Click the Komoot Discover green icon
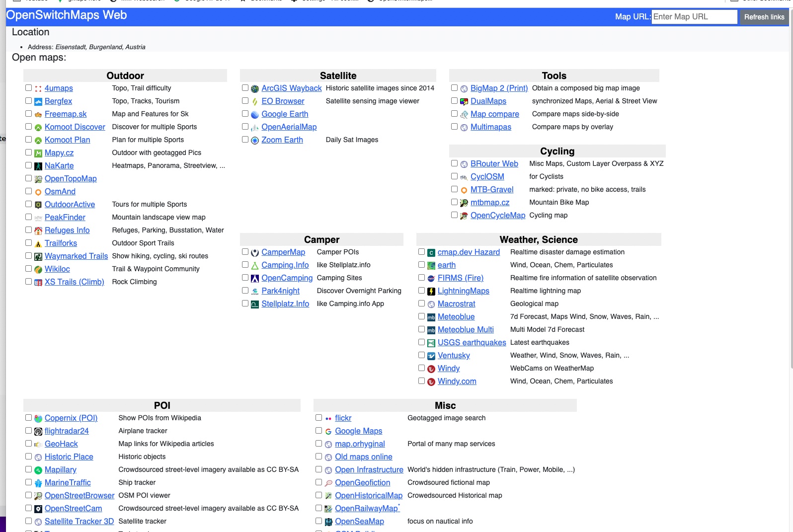Image resolution: width=793 pixels, height=532 pixels. (38, 128)
